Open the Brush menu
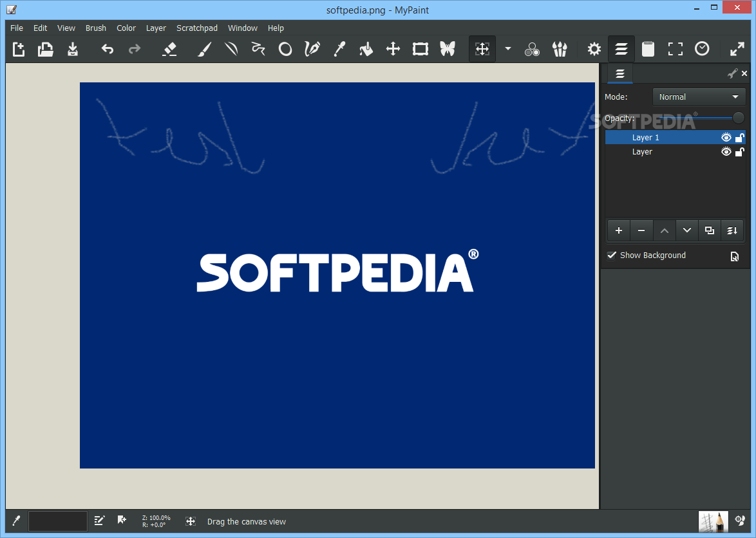Viewport: 756px width, 538px height. [x=95, y=28]
